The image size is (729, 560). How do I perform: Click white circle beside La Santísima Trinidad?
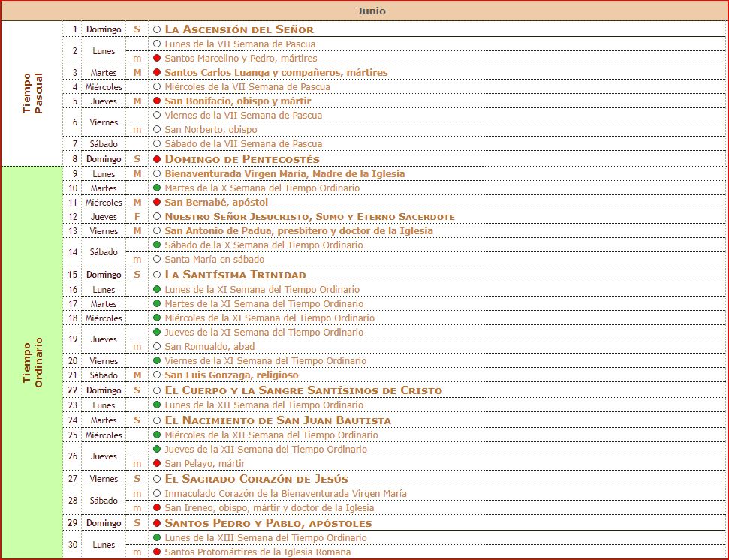pyautogui.click(x=157, y=275)
